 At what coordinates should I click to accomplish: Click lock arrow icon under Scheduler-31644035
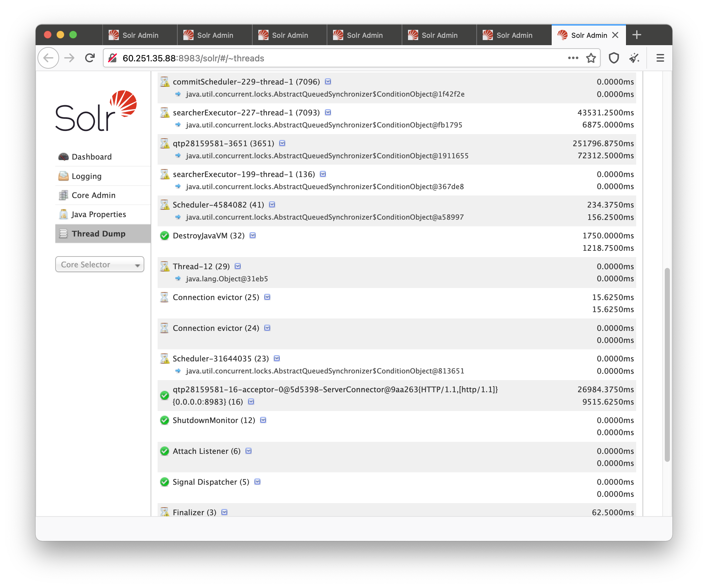click(178, 371)
